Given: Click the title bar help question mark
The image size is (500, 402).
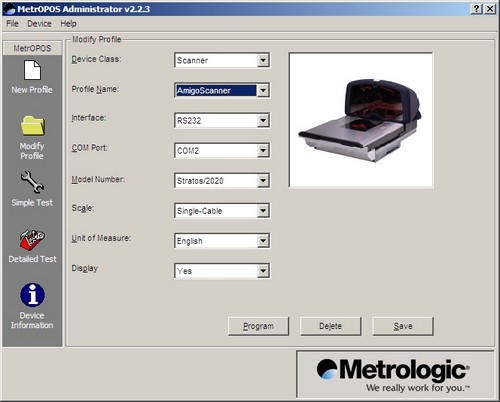Looking at the screenshot, I should [x=477, y=9].
